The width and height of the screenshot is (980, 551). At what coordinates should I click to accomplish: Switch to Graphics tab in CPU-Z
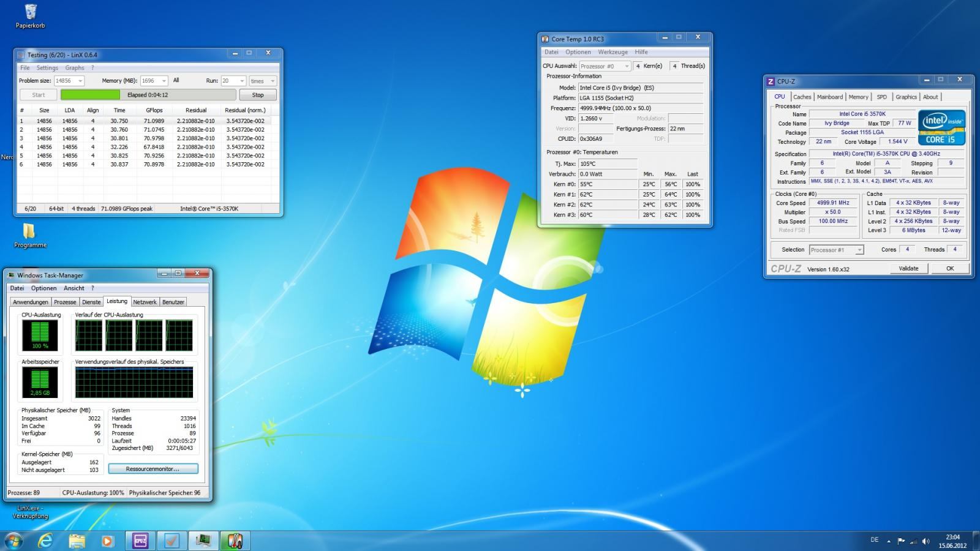tap(906, 97)
